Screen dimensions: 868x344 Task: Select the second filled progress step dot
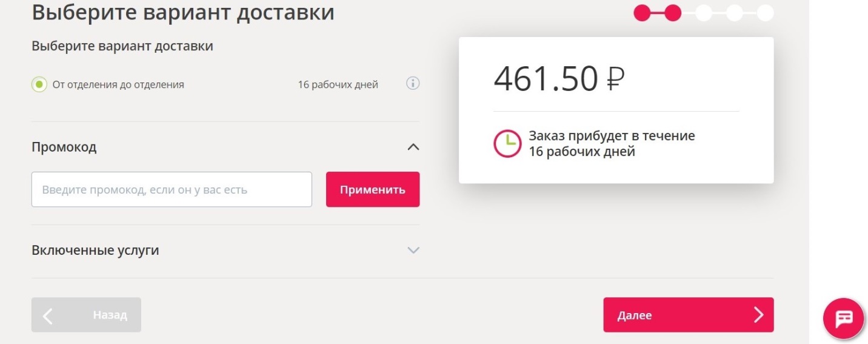pos(673,13)
